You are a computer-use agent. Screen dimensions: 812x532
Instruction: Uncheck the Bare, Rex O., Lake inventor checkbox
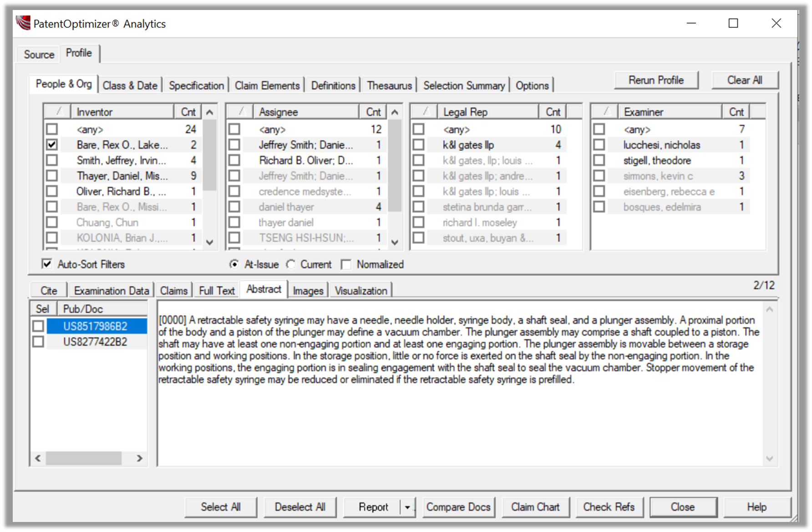(52, 145)
